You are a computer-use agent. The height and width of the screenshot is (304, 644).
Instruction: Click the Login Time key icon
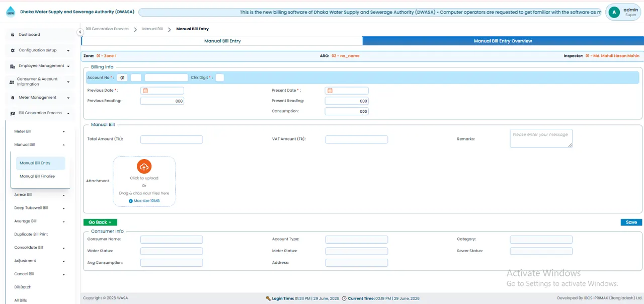(268, 298)
